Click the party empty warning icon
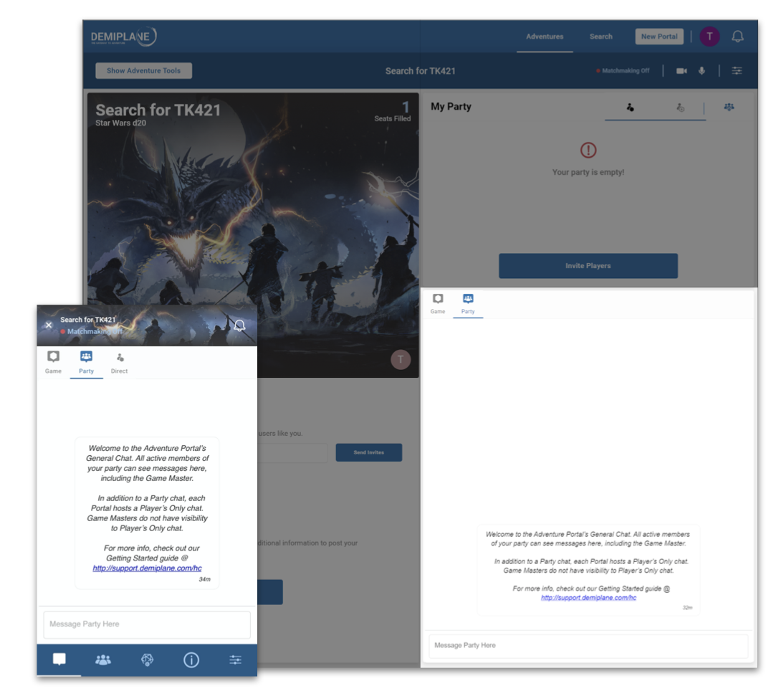Image resolution: width=784 pixels, height=691 pixels. pyautogui.click(x=588, y=150)
